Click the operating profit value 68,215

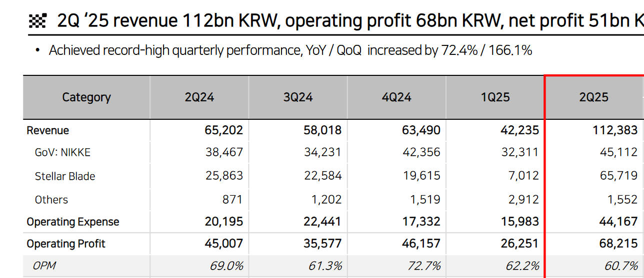[x=618, y=244]
